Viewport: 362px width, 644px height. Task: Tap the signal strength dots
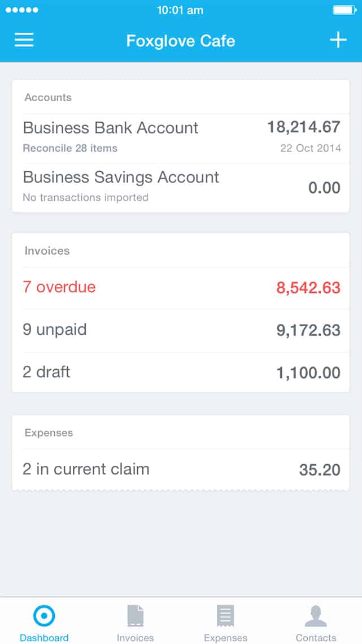(21, 9)
